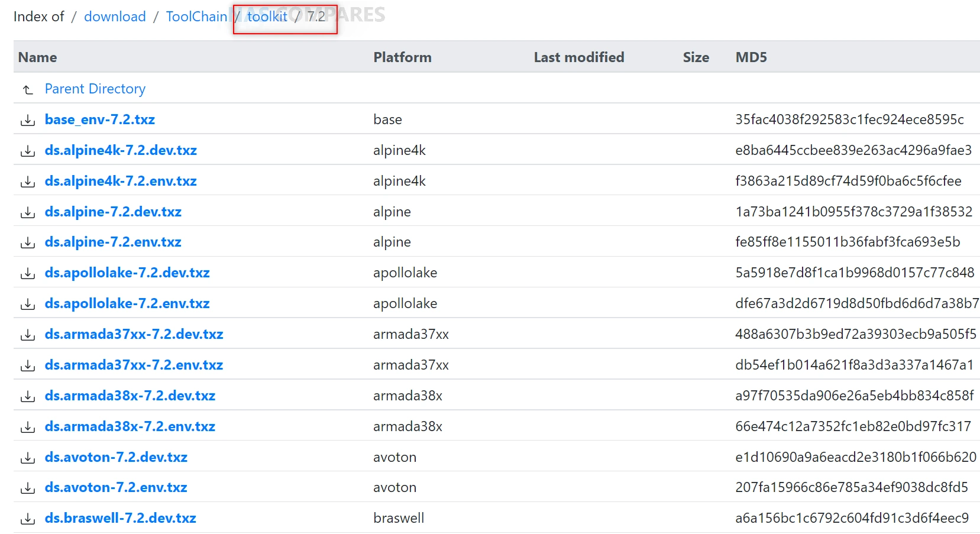Download base_env-7.2.txz file link
The image size is (980, 534).
tap(100, 119)
